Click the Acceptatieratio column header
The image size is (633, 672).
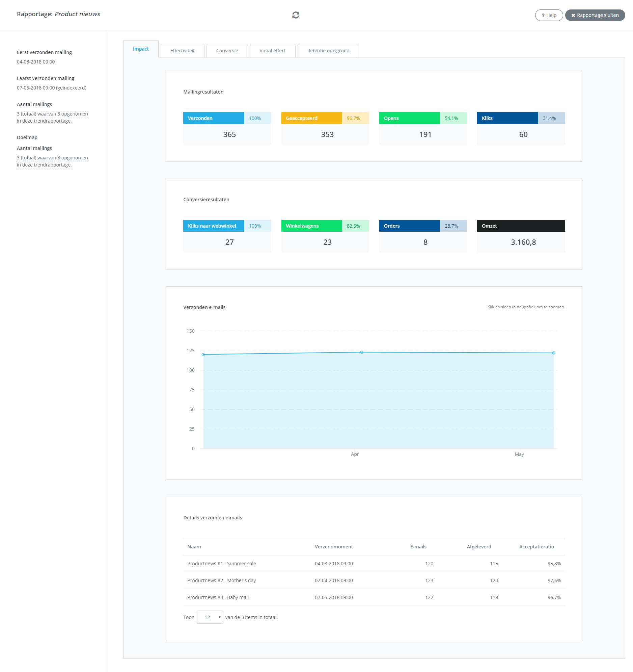536,547
